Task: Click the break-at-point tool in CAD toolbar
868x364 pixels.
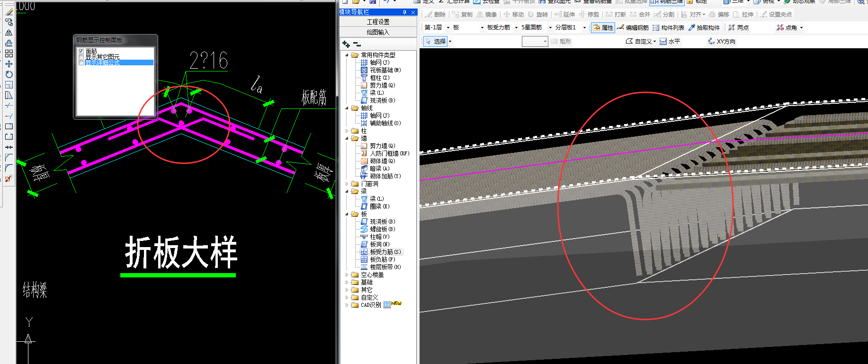Action: pyautogui.click(x=9, y=126)
